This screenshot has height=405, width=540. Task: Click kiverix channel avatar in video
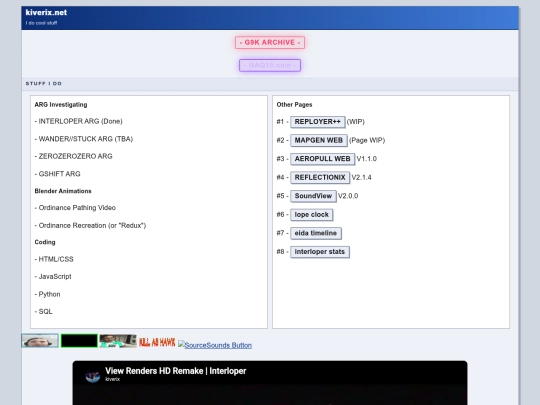[x=93, y=376]
